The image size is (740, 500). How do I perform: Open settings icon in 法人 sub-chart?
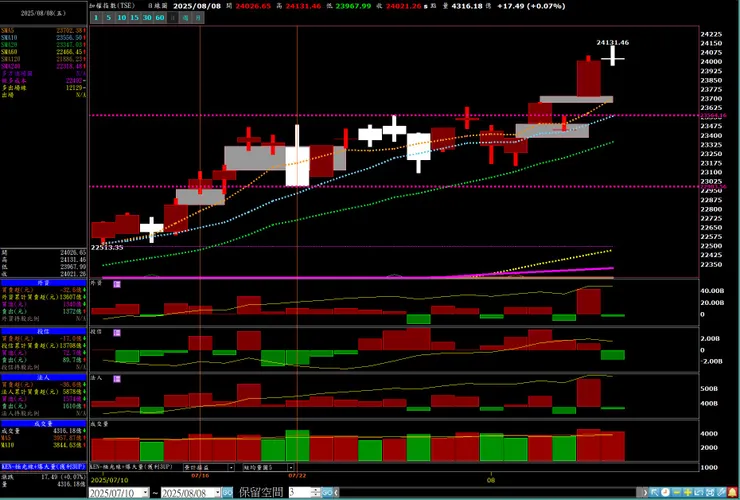[x=117, y=379]
